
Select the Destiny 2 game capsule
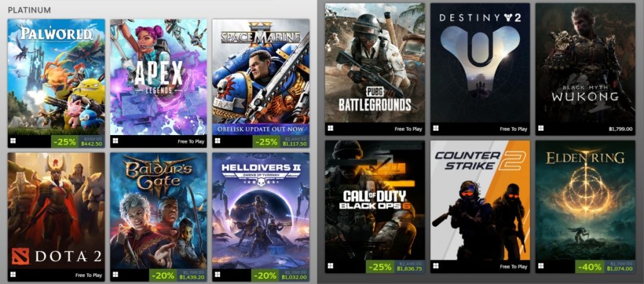pyautogui.click(x=480, y=63)
